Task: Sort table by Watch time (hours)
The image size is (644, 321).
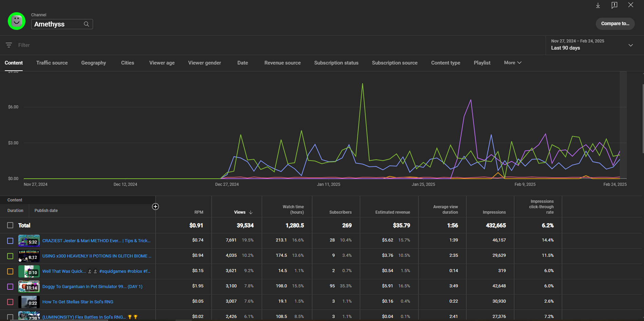Action: coord(293,210)
